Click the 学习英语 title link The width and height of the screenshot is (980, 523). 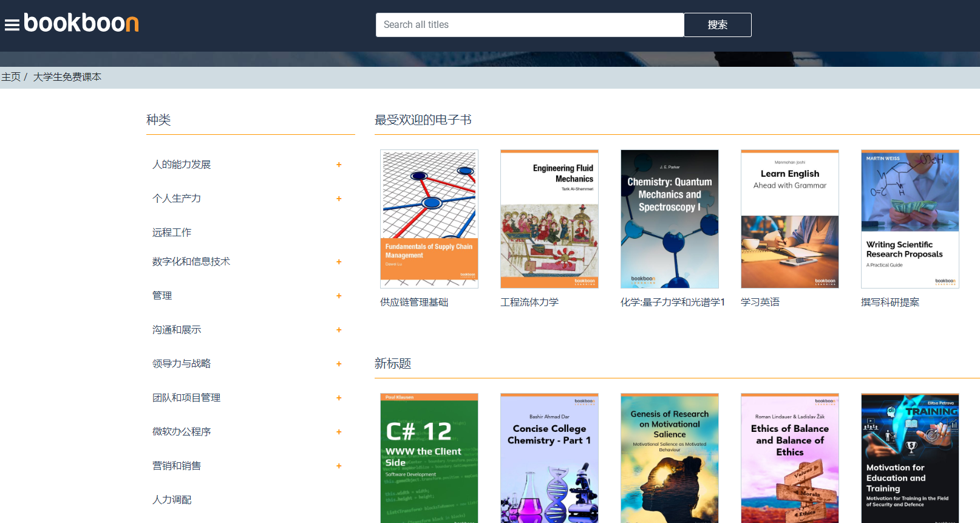pos(760,303)
